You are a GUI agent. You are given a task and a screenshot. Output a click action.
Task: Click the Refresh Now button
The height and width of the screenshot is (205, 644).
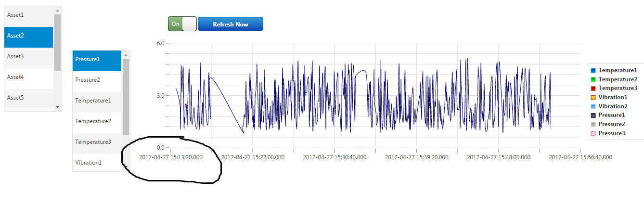231,24
